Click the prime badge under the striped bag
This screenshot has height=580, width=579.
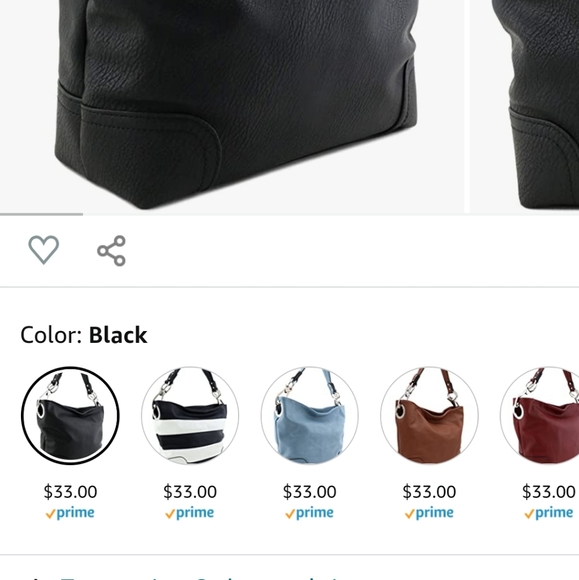pos(190,513)
